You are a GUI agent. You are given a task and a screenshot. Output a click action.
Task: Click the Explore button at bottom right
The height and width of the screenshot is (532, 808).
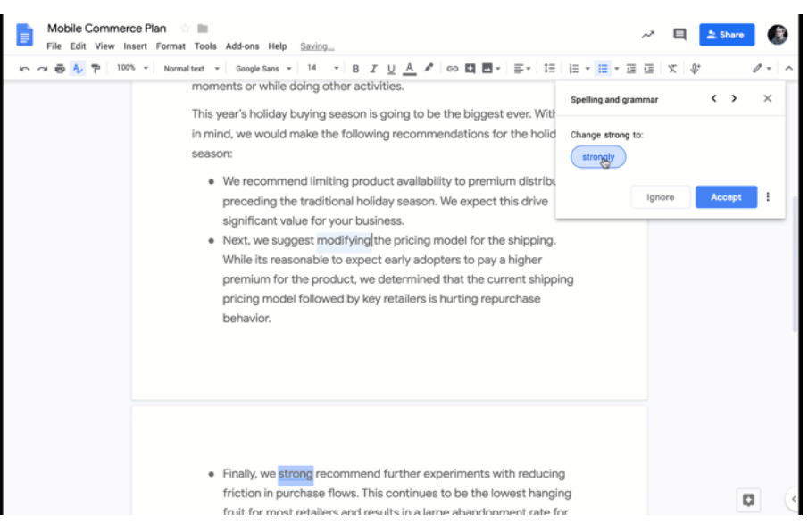[748, 500]
